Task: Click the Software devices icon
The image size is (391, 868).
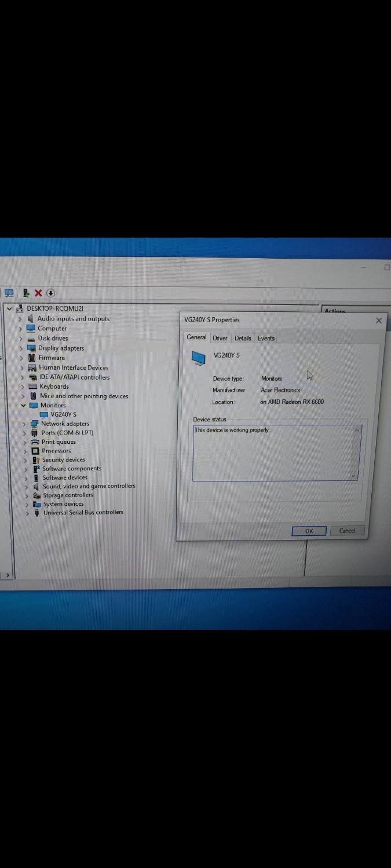Action: click(36, 477)
